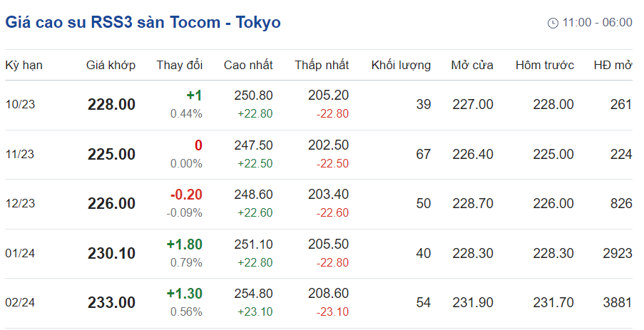Select the Mở cửa column header

point(472,66)
